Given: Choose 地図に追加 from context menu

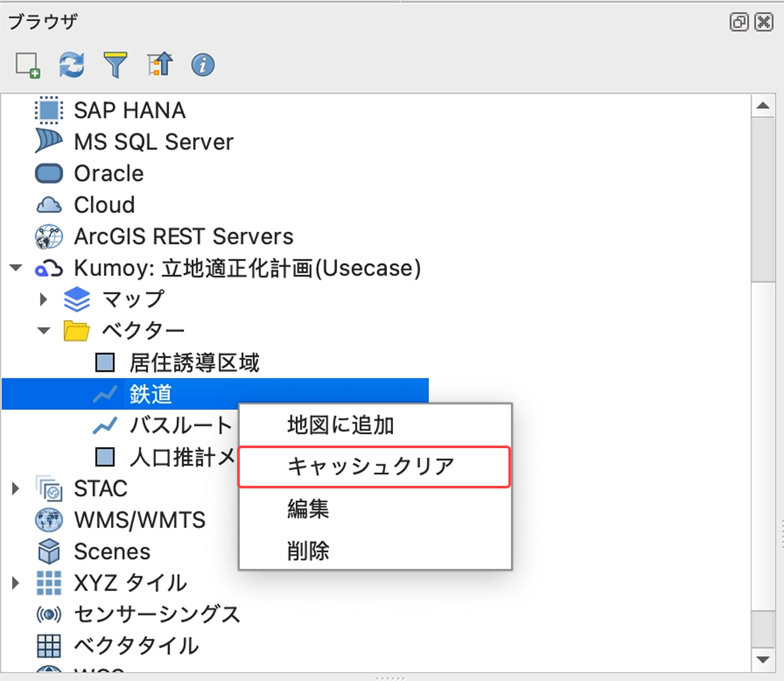Looking at the screenshot, I should (x=340, y=425).
